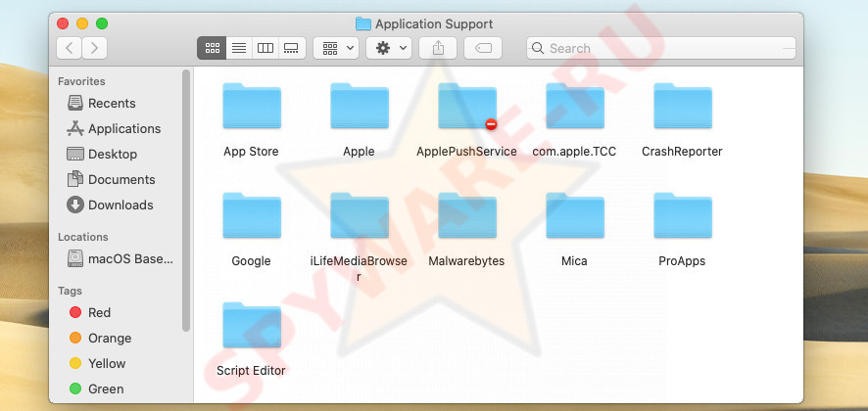
Task: Open Documents in the sidebar
Action: [112, 179]
